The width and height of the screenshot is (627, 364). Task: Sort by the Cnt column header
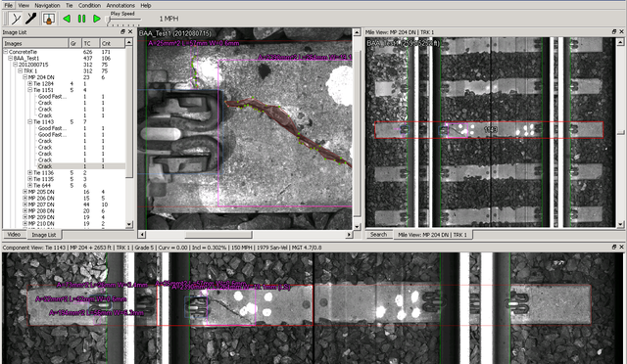click(112, 43)
